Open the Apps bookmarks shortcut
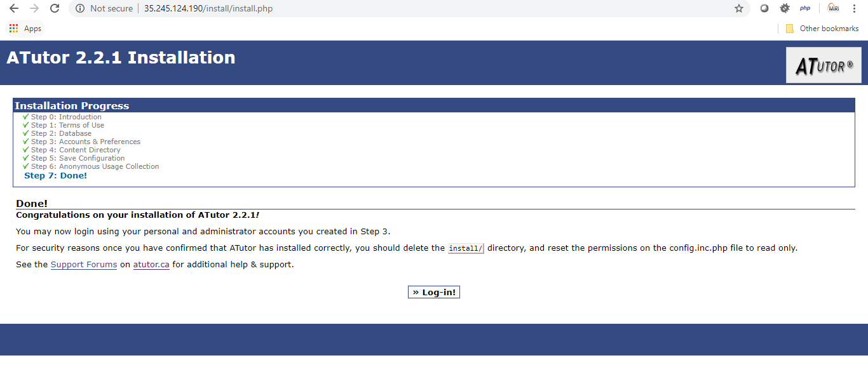Image resolution: width=868 pixels, height=379 pixels. click(25, 29)
